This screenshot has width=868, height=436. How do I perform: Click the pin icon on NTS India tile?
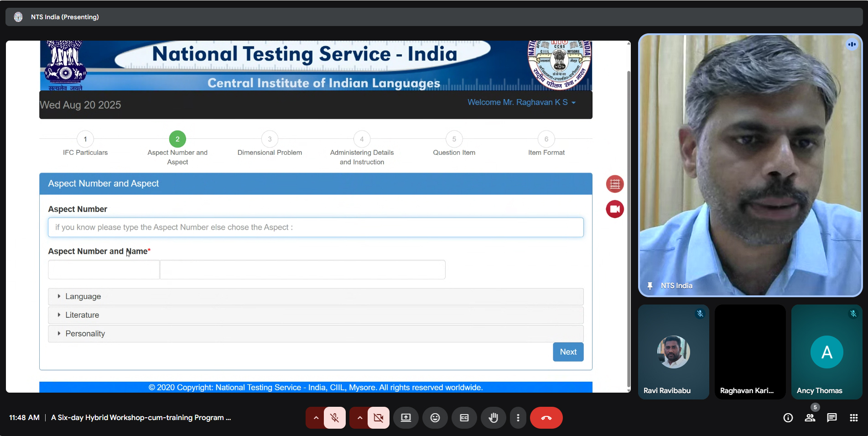(650, 286)
